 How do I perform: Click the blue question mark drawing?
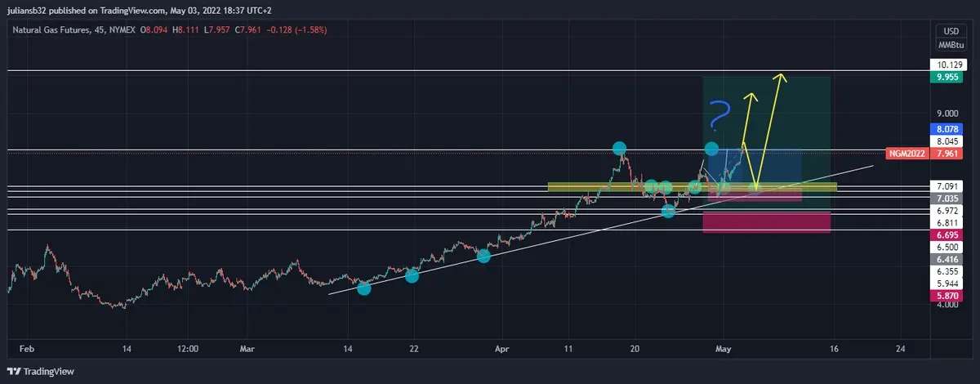tap(719, 116)
